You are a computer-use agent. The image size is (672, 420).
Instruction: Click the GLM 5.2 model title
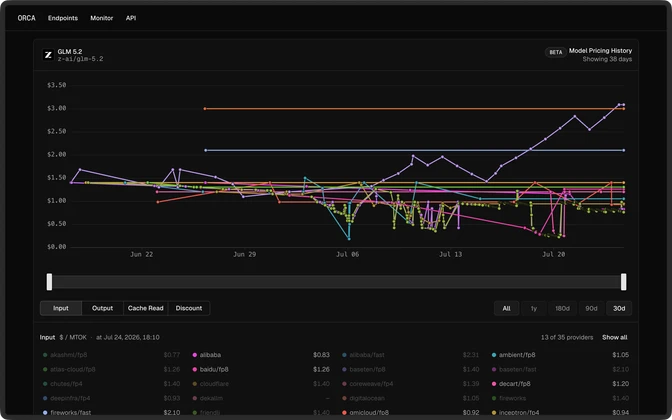[x=70, y=51]
